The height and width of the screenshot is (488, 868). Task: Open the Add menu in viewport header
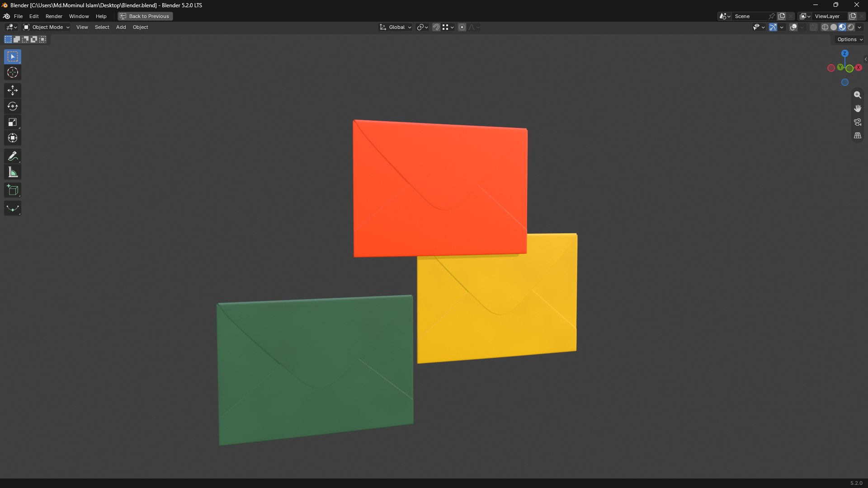click(121, 28)
